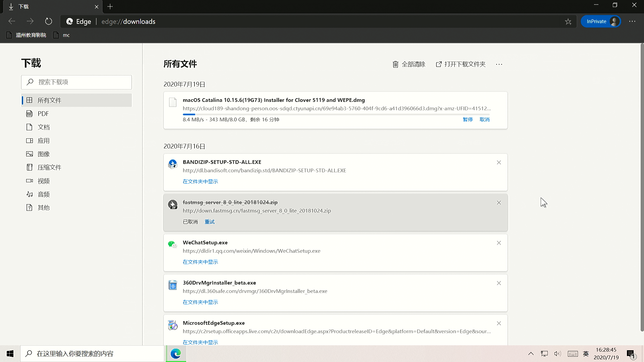Image resolution: width=644 pixels, height=362 pixels.
Task: Filter downloads by 视频
Action: point(76,181)
